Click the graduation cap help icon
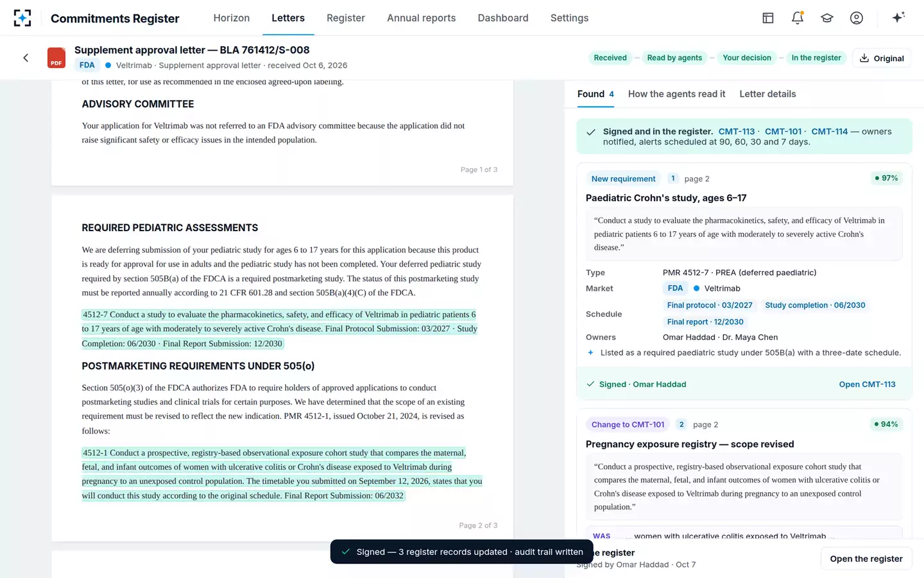 [827, 18]
